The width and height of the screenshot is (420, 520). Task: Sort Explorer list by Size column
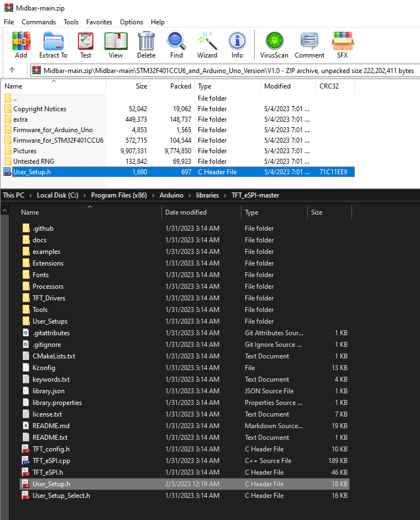pyautogui.click(x=329, y=212)
